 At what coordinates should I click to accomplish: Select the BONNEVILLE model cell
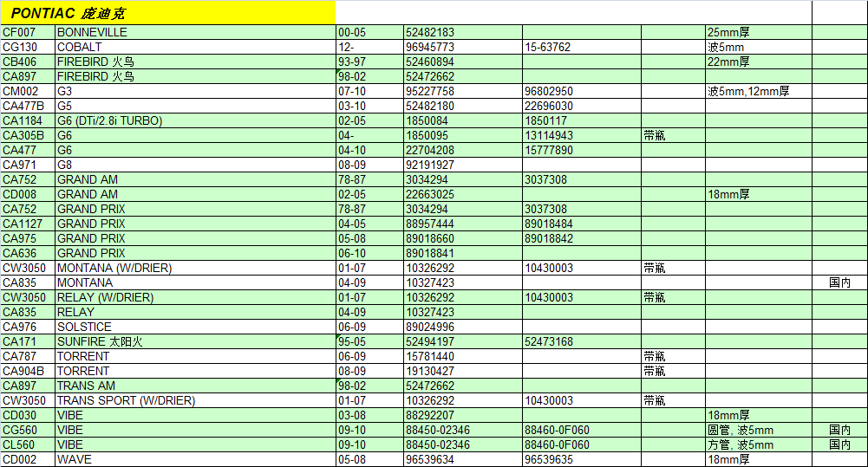[195, 32]
